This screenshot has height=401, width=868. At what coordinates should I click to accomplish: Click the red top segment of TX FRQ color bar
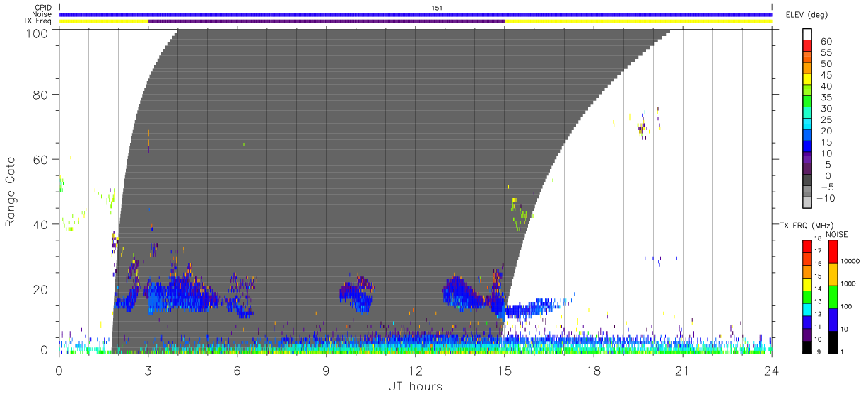tap(807, 246)
